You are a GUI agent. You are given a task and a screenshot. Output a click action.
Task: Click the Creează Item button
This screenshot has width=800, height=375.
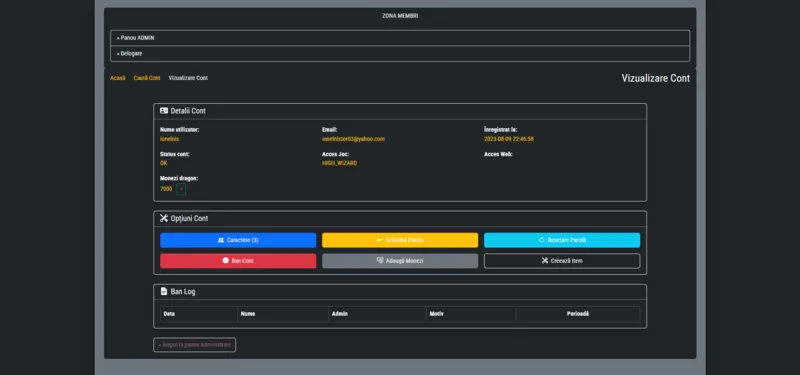(562, 261)
